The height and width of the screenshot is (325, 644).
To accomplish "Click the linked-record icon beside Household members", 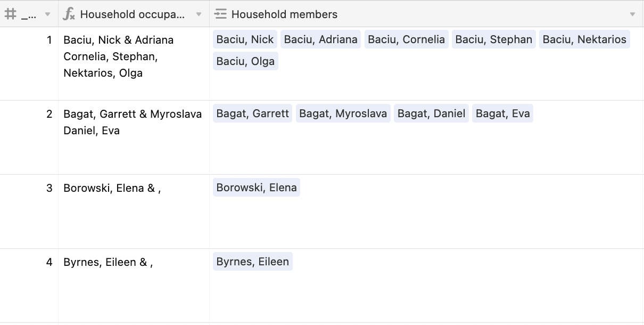I will 220,14.
